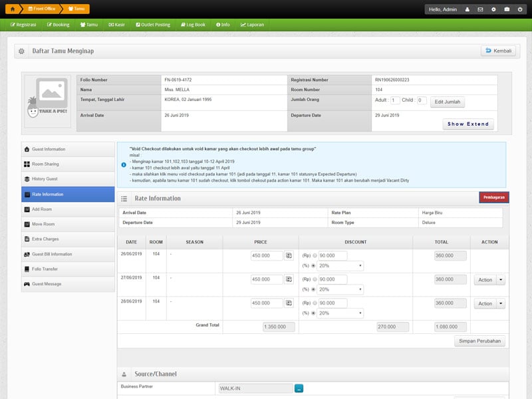Select the Rp discount radio for 28/06/2019
Image resolution: width=532 pixels, height=399 pixels.
(315, 303)
